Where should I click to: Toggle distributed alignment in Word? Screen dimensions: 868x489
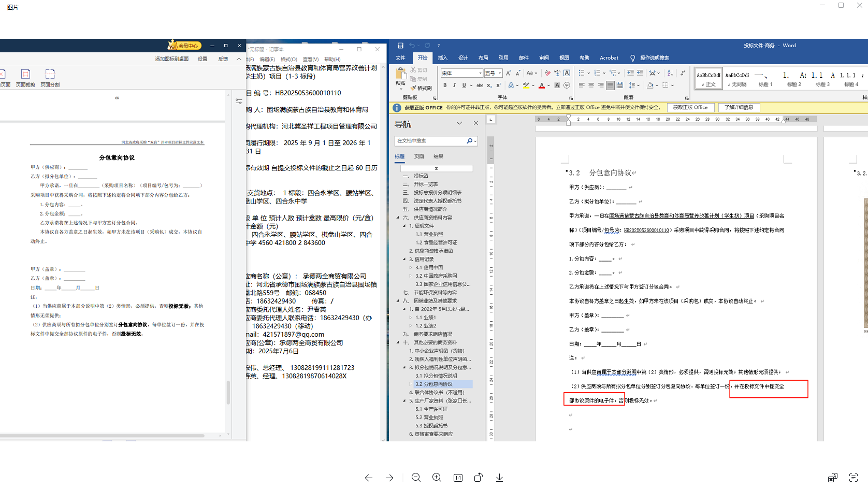[620, 85]
